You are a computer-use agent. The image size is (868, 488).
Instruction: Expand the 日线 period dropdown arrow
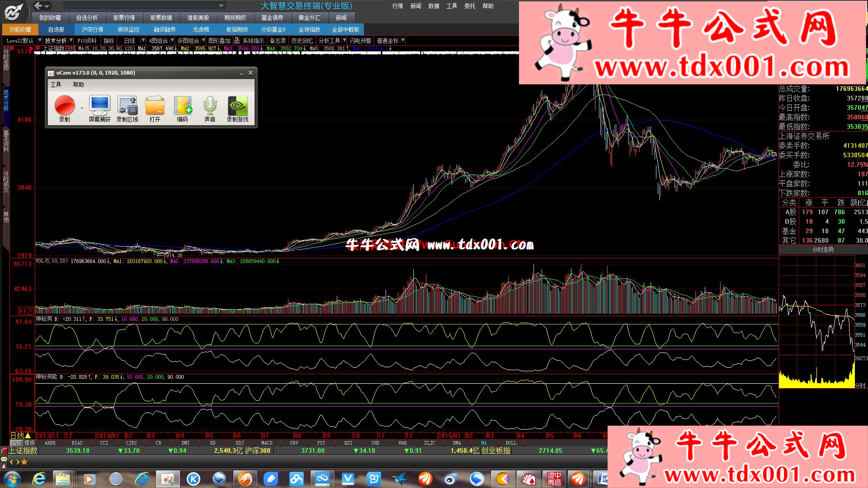tap(143, 40)
